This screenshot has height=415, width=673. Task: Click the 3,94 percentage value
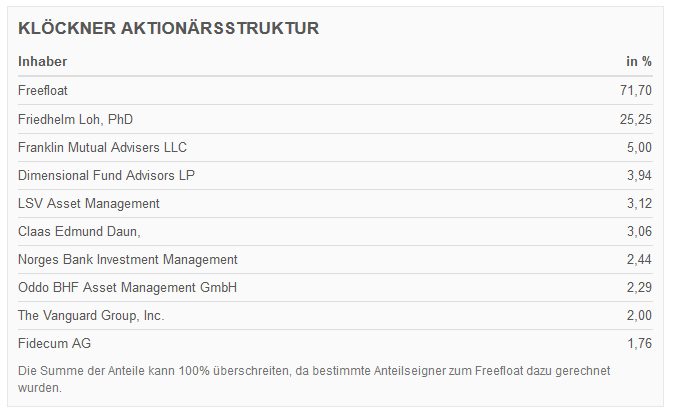[639, 175]
